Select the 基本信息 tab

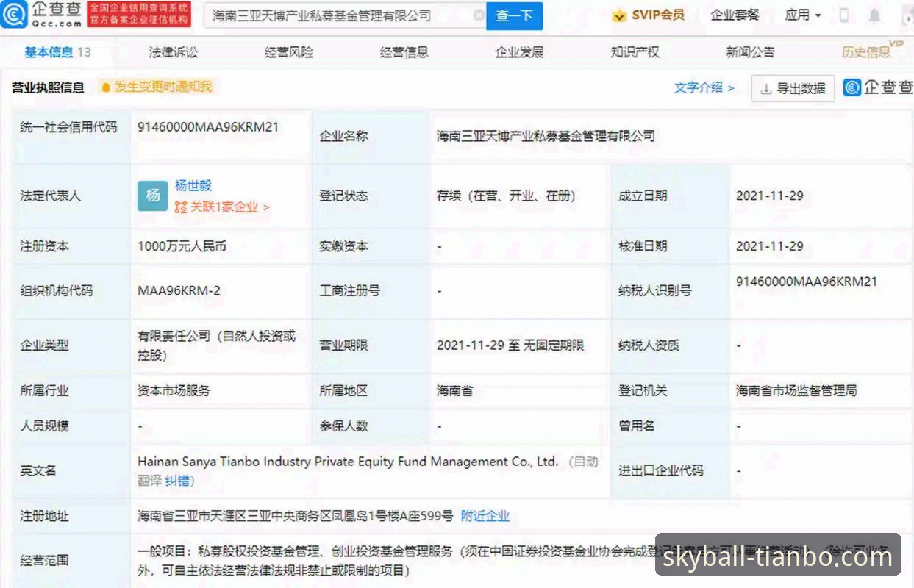[57, 51]
